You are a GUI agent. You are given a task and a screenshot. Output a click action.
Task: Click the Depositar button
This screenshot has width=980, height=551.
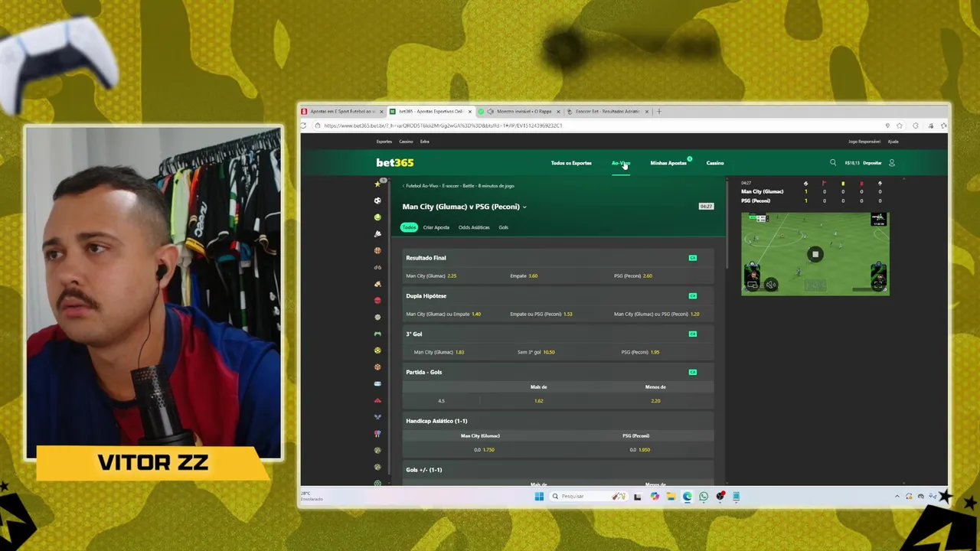tap(872, 163)
